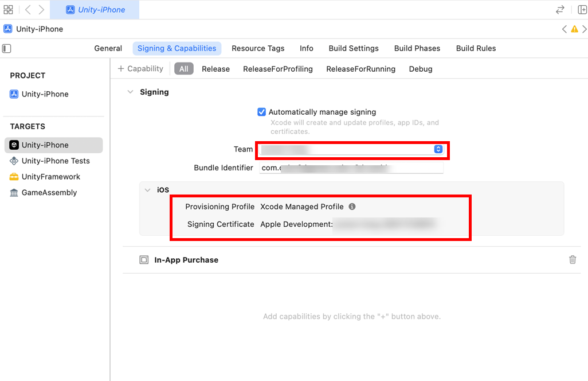Viewport: 588px width, 381px height.
Task: Click the Bundle Identifier field
Action: pos(351,168)
